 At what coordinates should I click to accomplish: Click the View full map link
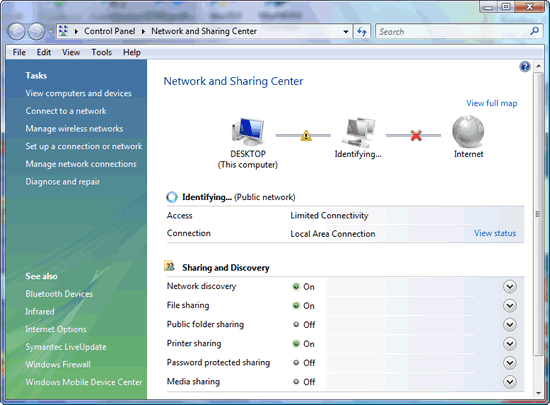click(x=492, y=103)
